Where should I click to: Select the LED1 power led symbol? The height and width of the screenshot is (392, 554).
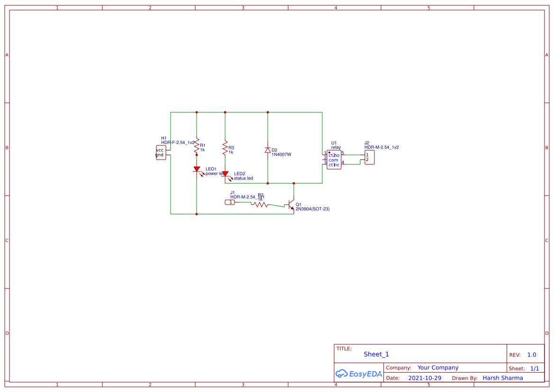click(197, 169)
